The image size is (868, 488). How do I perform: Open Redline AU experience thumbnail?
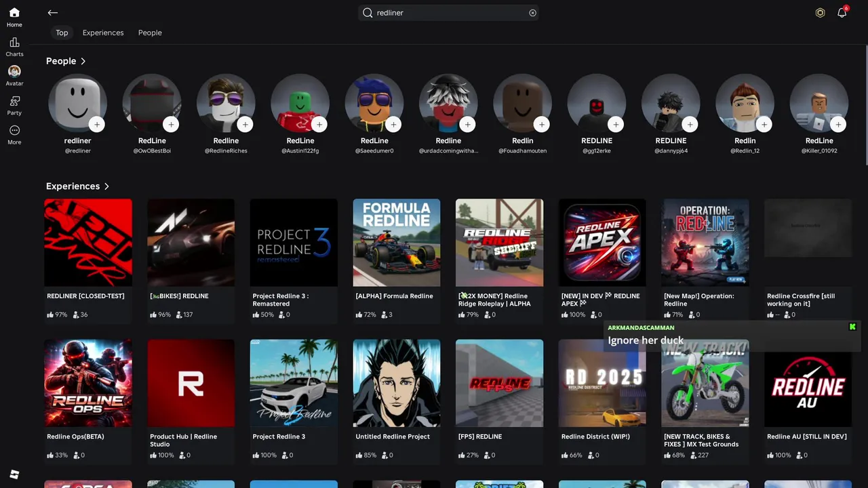(x=808, y=383)
